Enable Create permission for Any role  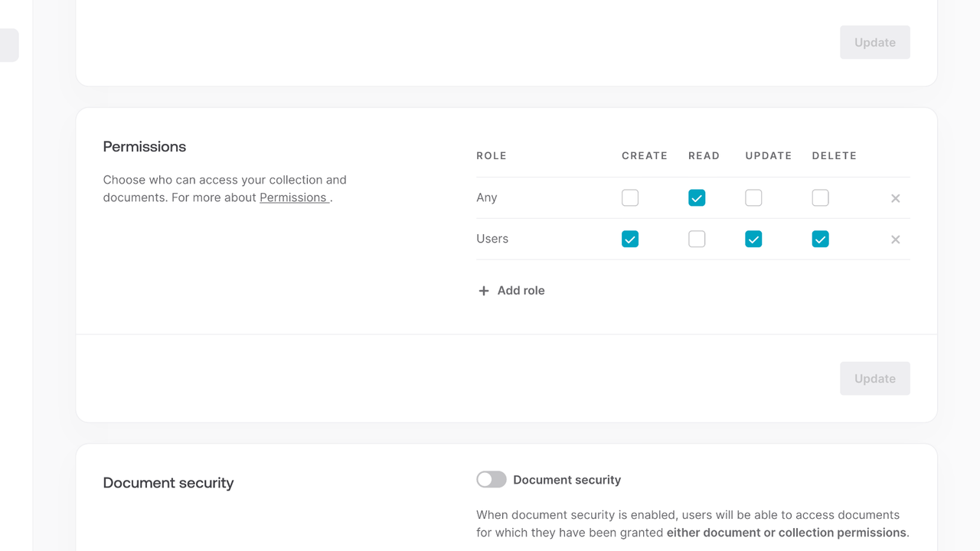pos(630,198)
